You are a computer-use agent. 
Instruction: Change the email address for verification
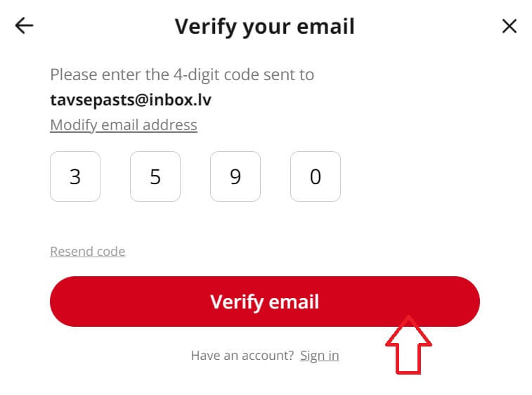tap(124, 125)
